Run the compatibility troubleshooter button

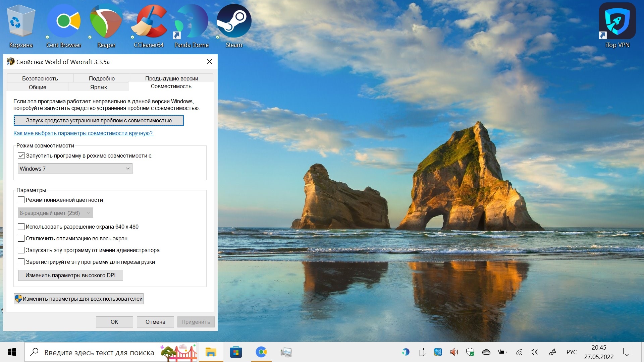pyautogui.click(x=99, y=120)
